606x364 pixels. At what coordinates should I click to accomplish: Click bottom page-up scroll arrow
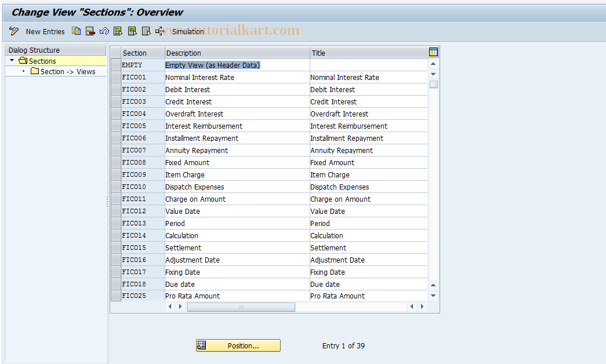(433, 285)
